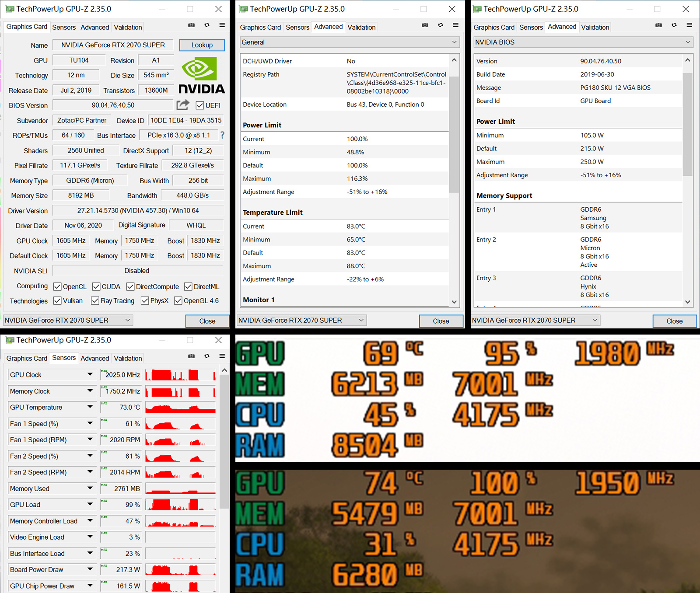Open hamburger menu in the General advanced window

(456, 25)
